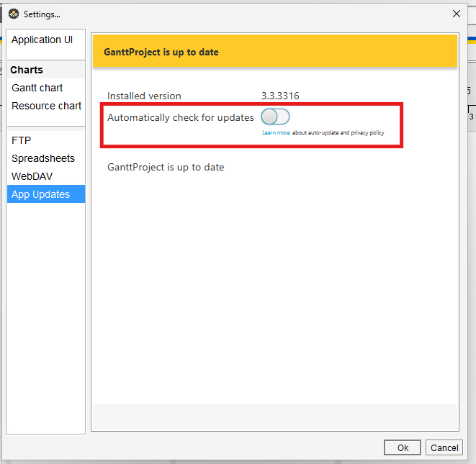476x464 pixels.
Task: Discard changes with Cancel button
Action: pyautogui.click(x=444, y=447)
